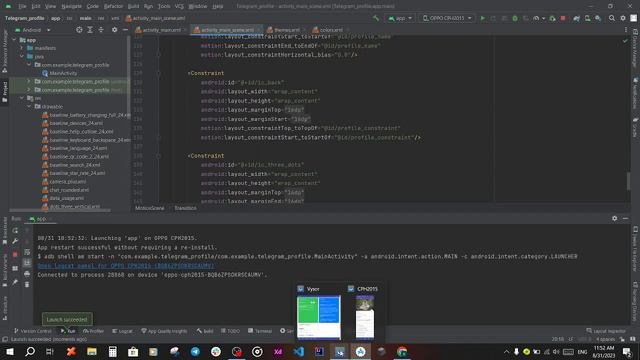Click the Project vertical tool window tab
Image resolution: width=640 pixels, height=360 pixels.
tap(4, 93)
